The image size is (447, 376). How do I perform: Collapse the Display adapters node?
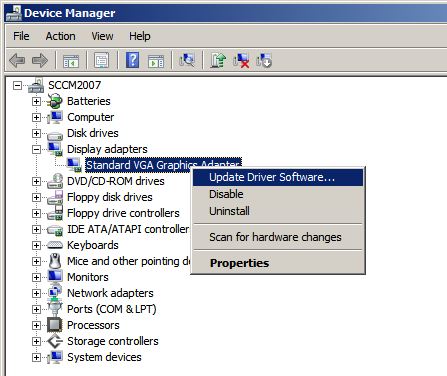click(36, 149)
